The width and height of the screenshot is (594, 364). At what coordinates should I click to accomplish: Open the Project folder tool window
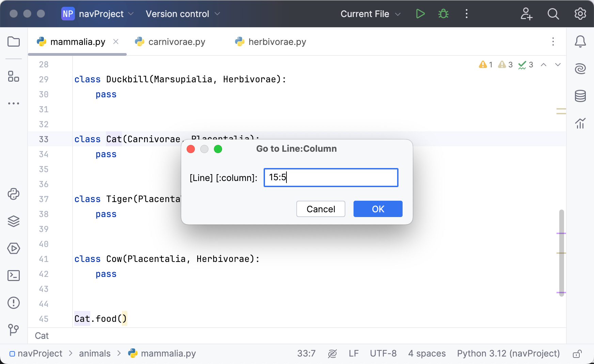click(x=14, y=42)
